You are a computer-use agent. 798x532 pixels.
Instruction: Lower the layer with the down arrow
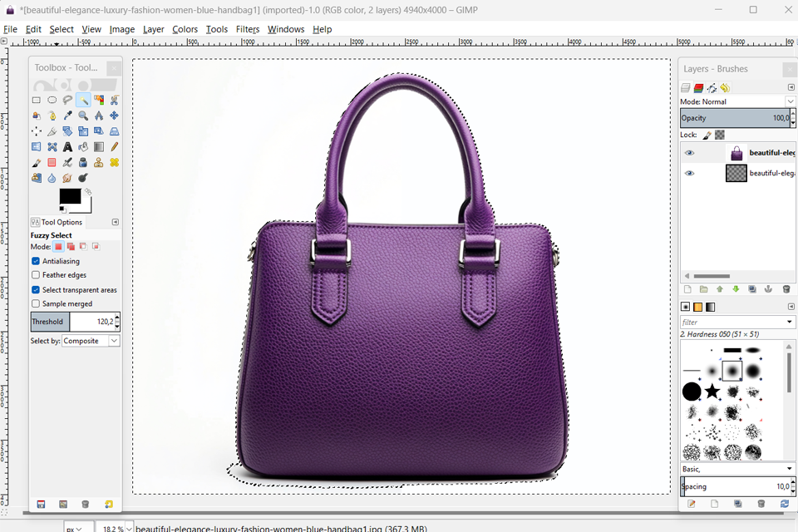click(736, 289)
